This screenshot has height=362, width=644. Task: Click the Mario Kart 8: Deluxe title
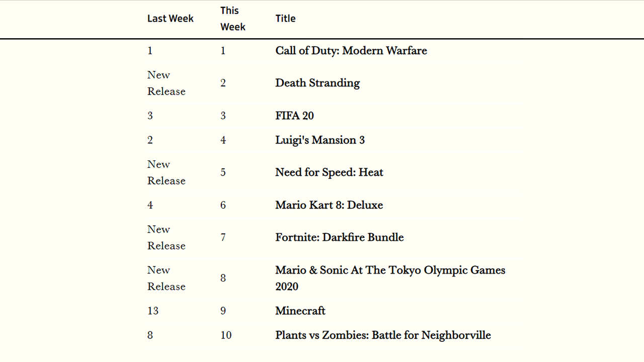[329, 205]
